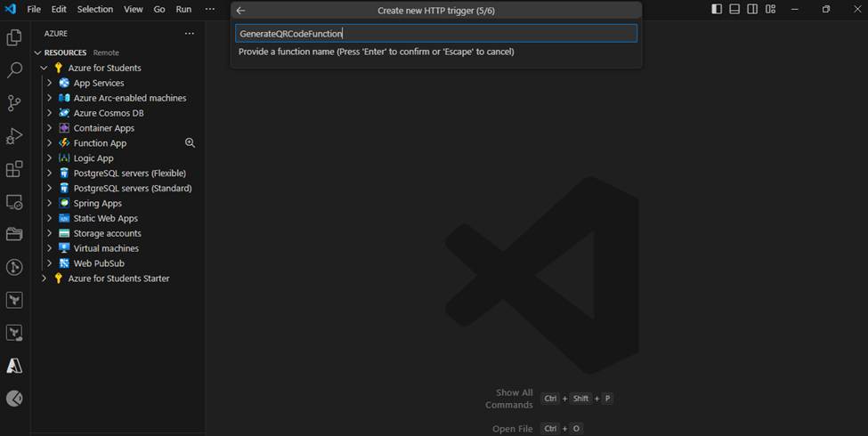Image resolution: width=868 pixels, height=436 pixels.
Task: Select the Static Web Apps label
Action: pyautogui.click(x=106, y=219)
